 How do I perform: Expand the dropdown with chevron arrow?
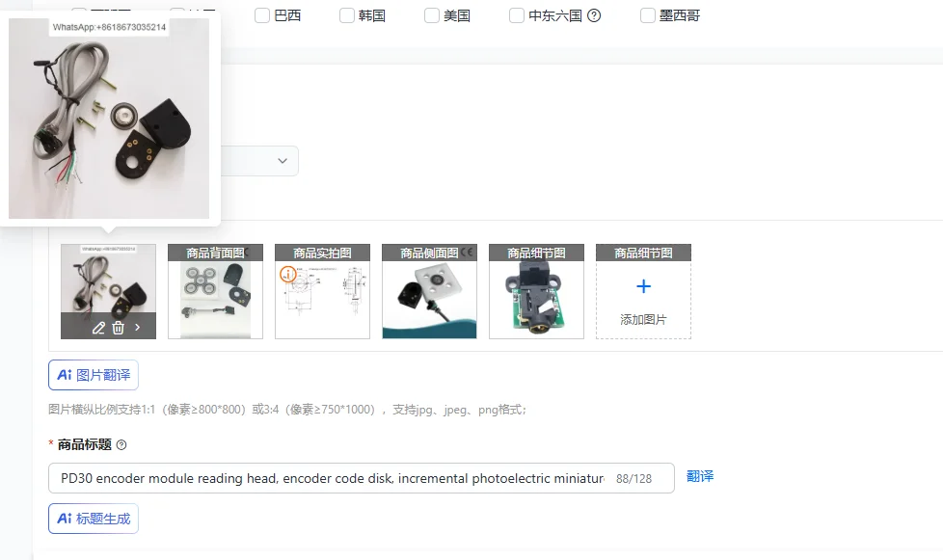283,161
